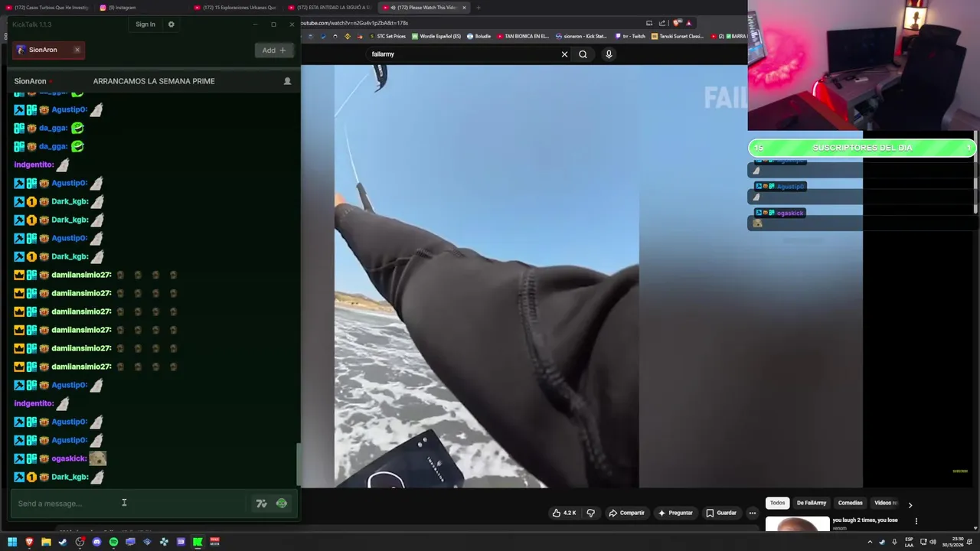Click the Compartir share button
This screenshot has width=980, height=551.
[x=626, y=513]
